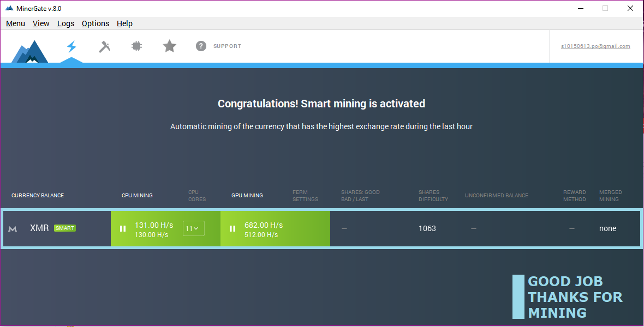The height and width of the screenshot is (327, 644).
Task: Click the Merged Mining column header
Action: (611, 196)
